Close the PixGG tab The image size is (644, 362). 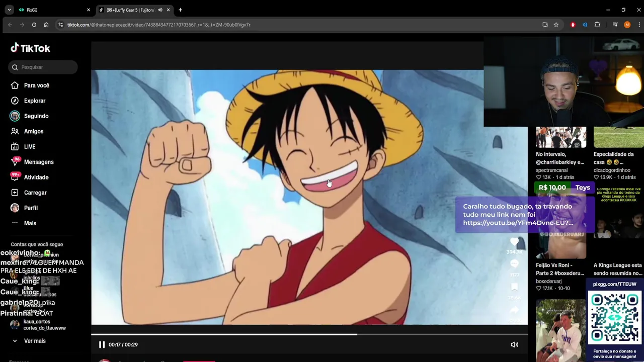point(89,10)
